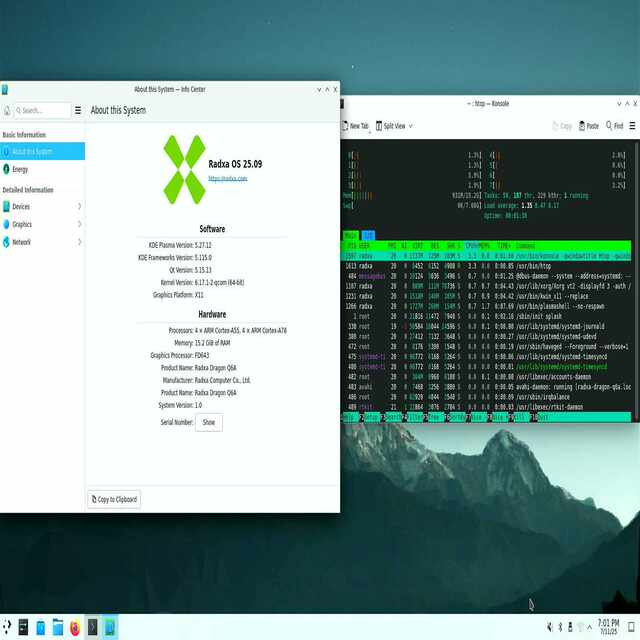The width and height of the screenshot is (640, 640).
Task: Click the Konsole window title icon
Action: [342, 104]
